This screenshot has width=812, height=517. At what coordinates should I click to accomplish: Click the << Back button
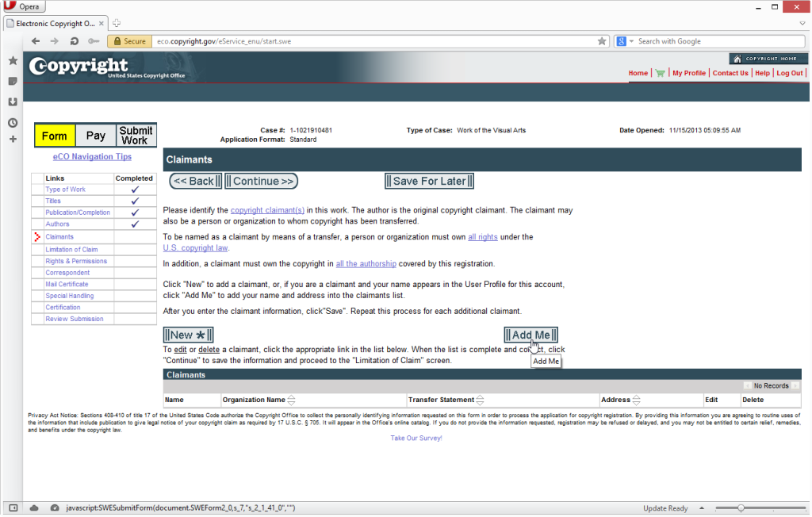[196, 182]
